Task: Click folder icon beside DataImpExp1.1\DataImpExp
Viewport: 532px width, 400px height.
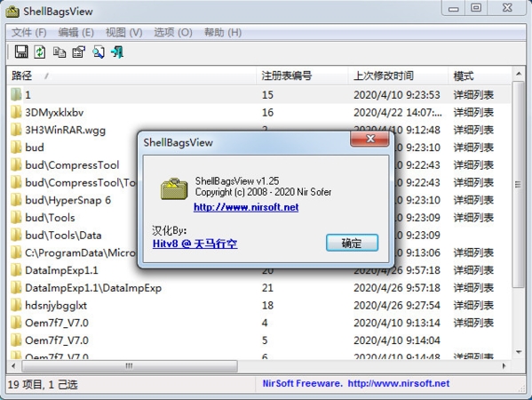Action: click(x=16, y=288)
